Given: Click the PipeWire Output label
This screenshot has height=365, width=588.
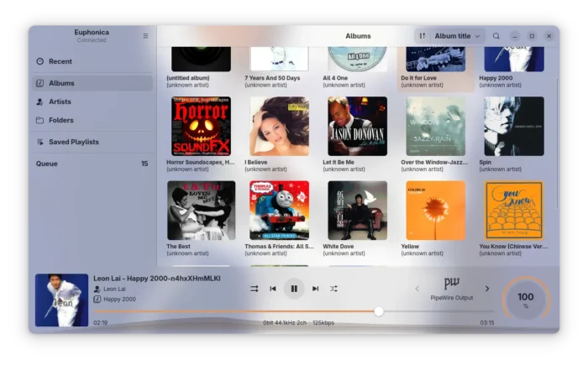Looking at the screenshot, I should click(452, 298).
